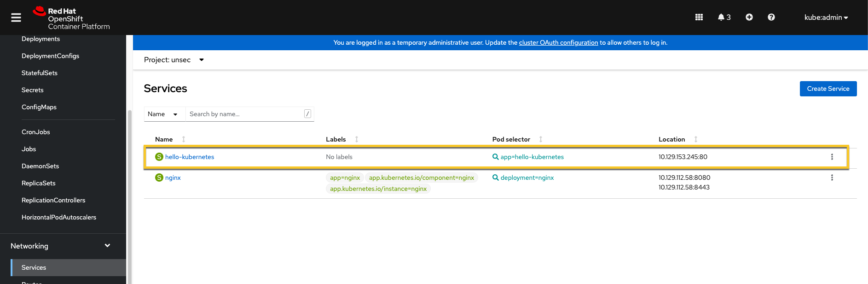Click the plus import YAML icon
This screenshot has width=868, height=284.
[x=749, y=17]
